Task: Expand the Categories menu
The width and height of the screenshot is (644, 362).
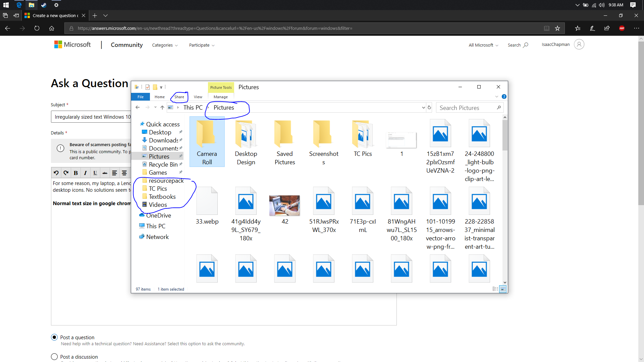Action: point(165,45)
